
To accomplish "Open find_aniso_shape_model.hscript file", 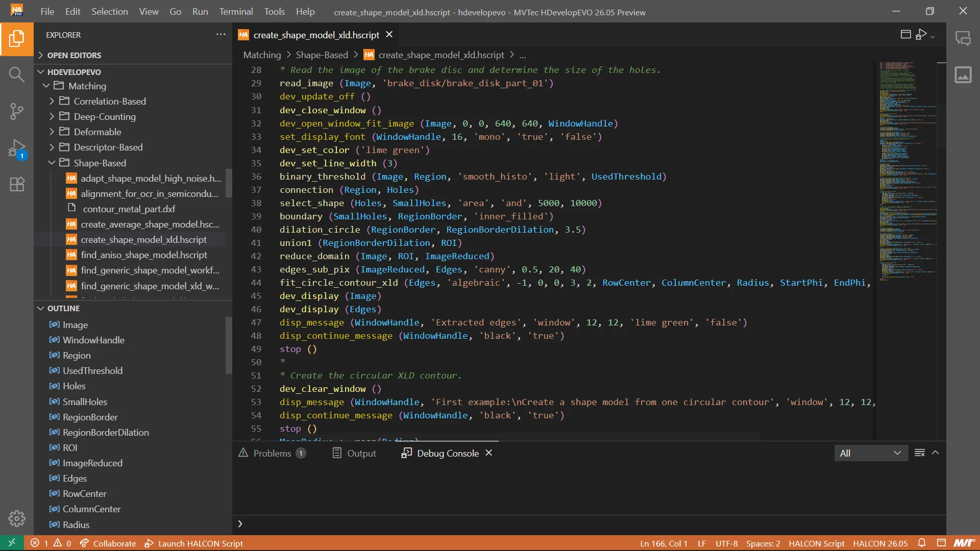I will [143, 255].
